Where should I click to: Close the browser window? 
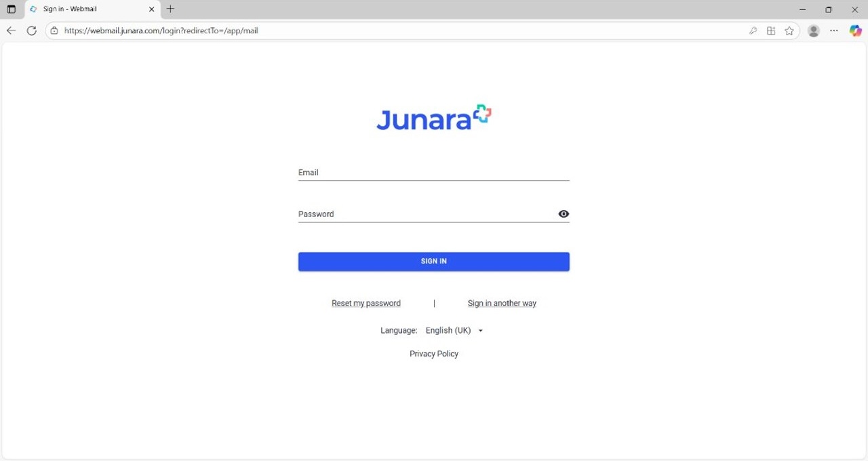click(854, 9)
